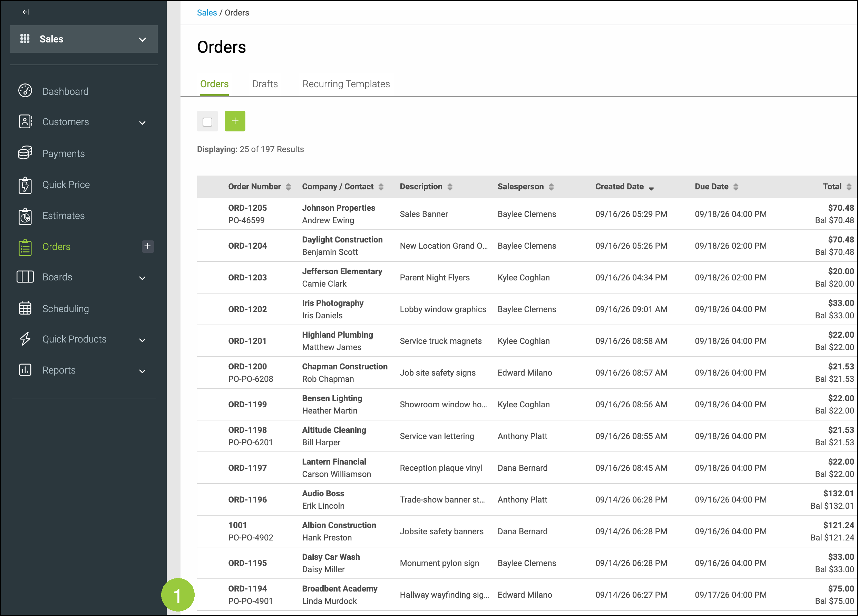Click the Estimates clipboard chart icon

pyautogui.click(x=25, y=216)
